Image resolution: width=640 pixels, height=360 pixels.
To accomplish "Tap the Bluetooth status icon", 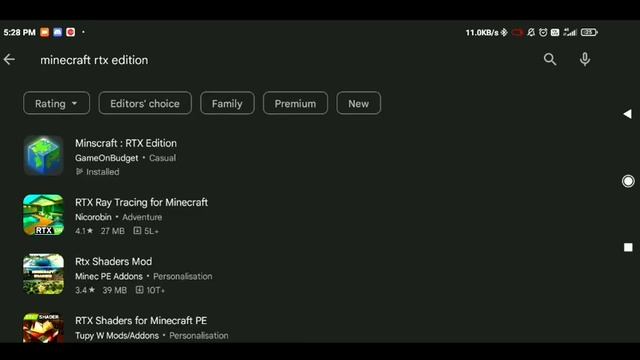I will [x=504, y=32].
